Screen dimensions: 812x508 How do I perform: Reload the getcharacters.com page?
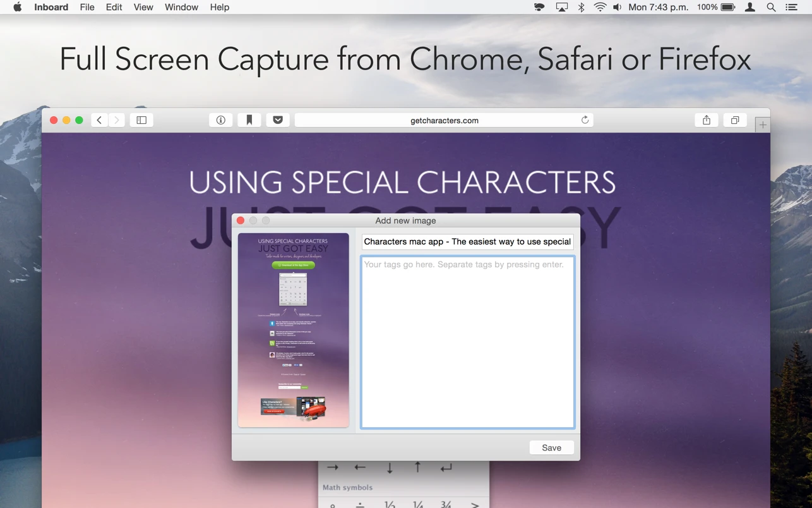point(585,120)
